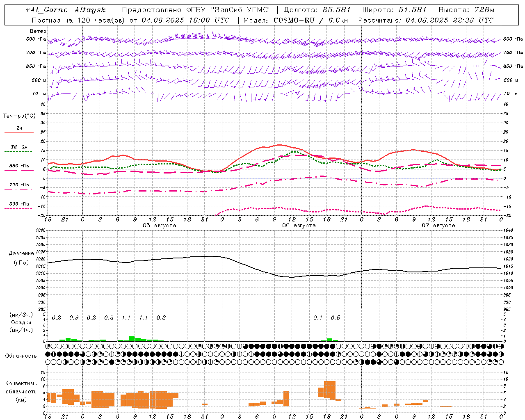Click the Td 2м dew point legend entry
Viewport: 525px width, 420px height.
[19, 147]
